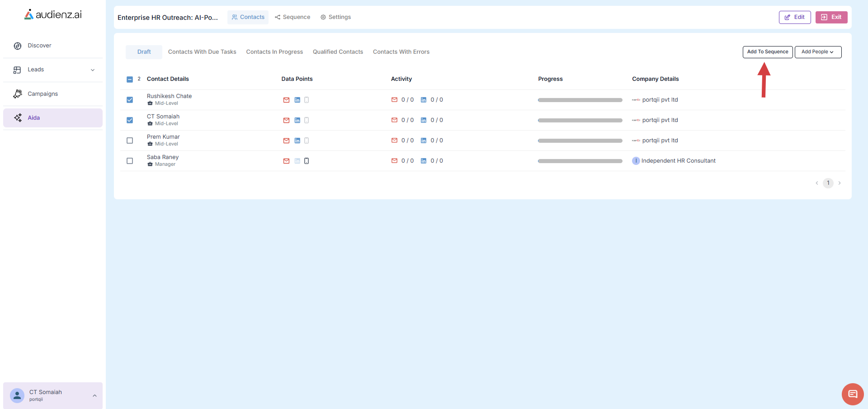Image resolution: width=868 pixels, height=409 pixels.
Task: Uncheck CT Somaiah's row checkbox
Action: (130, 120)
